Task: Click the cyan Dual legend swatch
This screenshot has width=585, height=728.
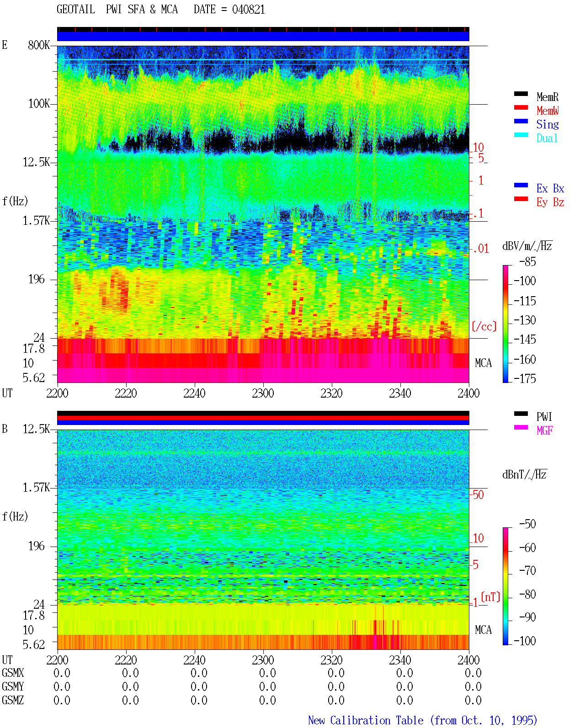Action: click(x=521, y=135)
